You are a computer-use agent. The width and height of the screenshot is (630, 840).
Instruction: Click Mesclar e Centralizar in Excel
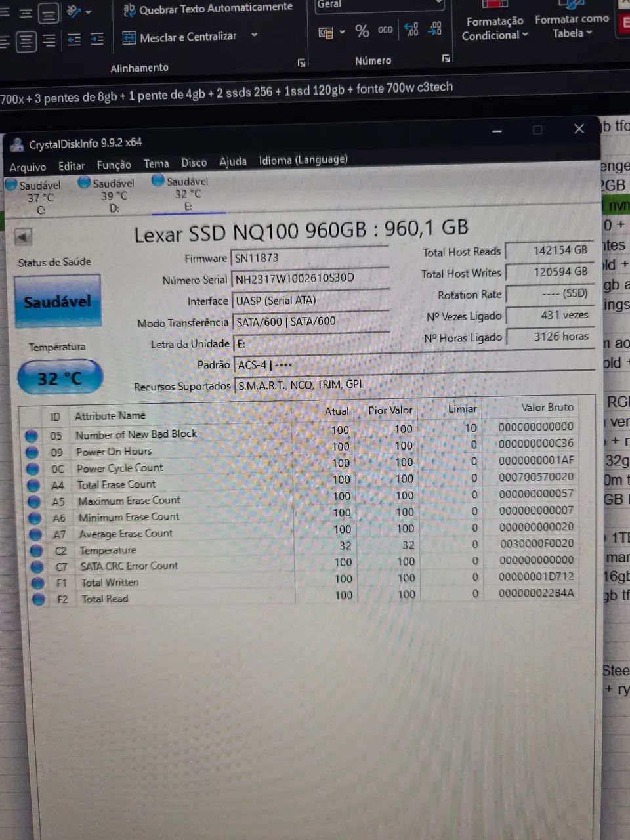tap(180, 37)
